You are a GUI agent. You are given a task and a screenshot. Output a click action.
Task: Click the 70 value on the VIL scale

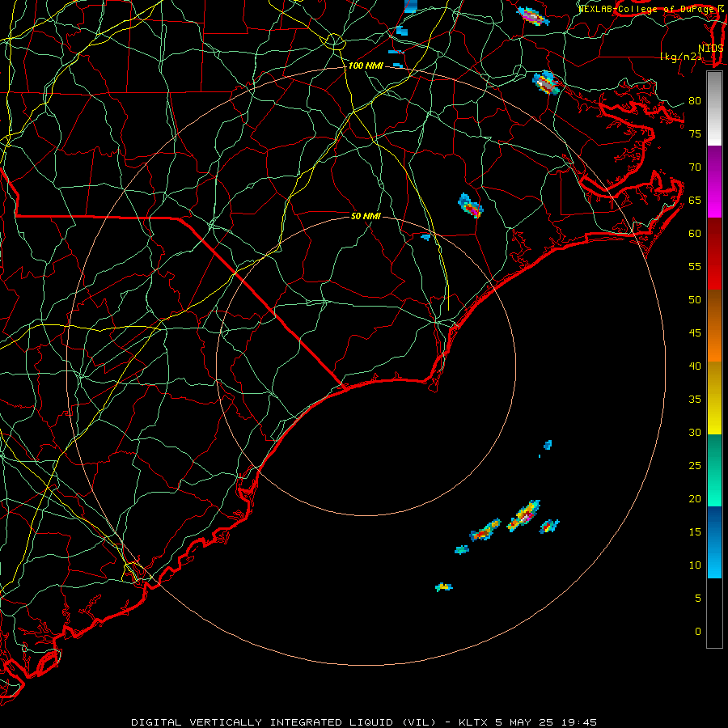[x=695, y=167]
